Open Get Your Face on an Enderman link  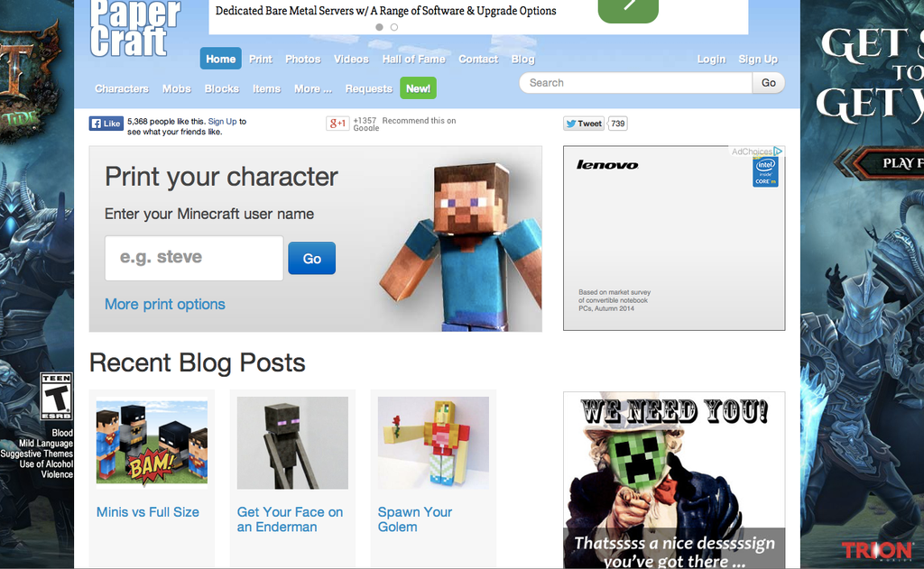click(x=290, y=519)
